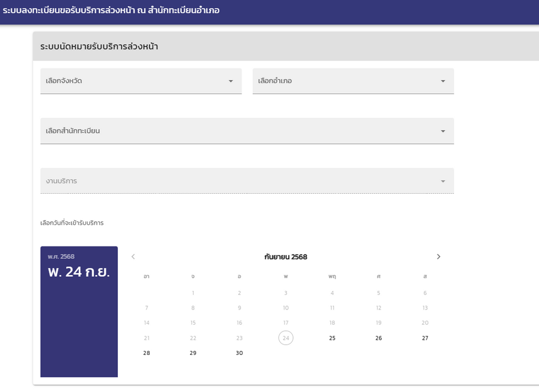Open the เลือกจังหวัด province dropdown
Viewport: 539px width, 392px height.
click(135, 81)
